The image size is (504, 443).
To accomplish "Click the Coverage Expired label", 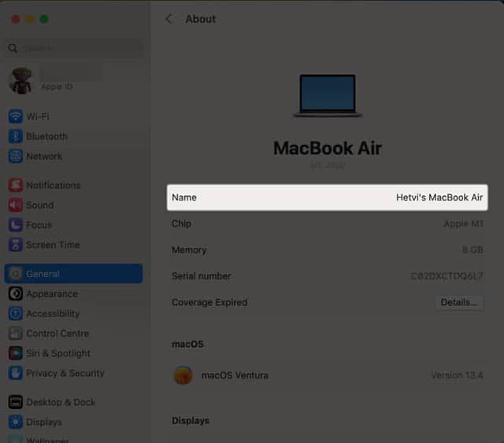I will click(x=209, y=302).
